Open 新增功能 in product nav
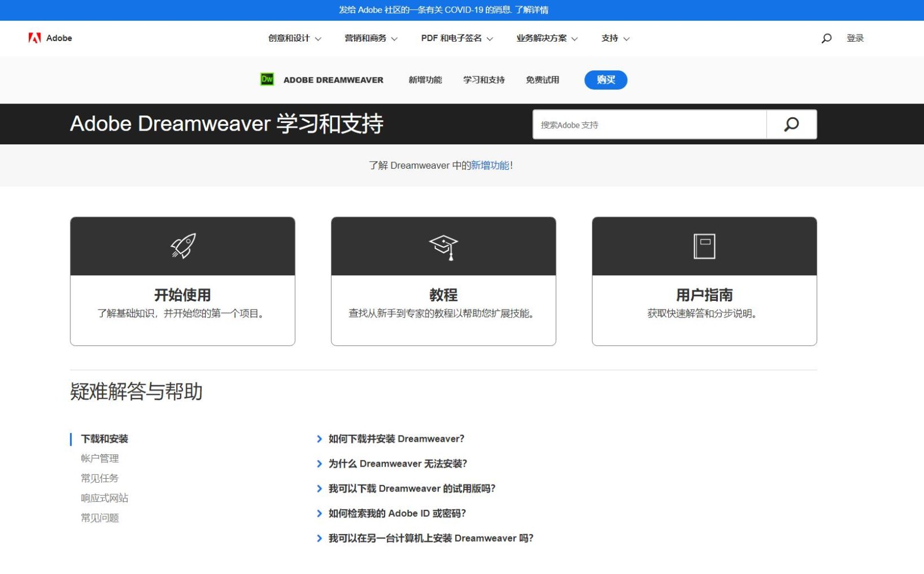 425,80
